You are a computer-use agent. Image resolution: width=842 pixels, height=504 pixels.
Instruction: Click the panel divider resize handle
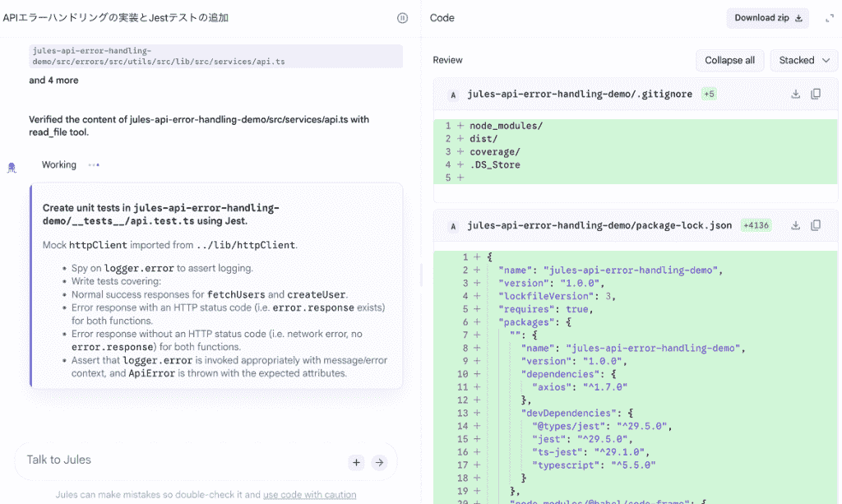422,274
